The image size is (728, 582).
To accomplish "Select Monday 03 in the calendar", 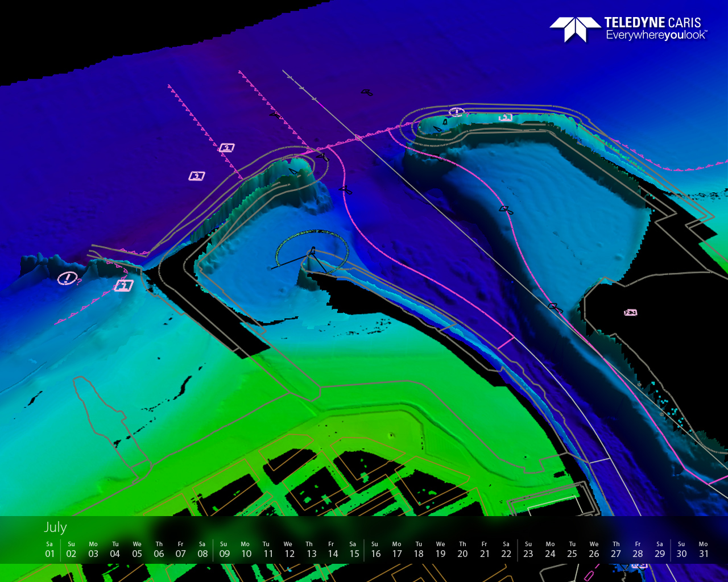I will [x=93, y=550].
